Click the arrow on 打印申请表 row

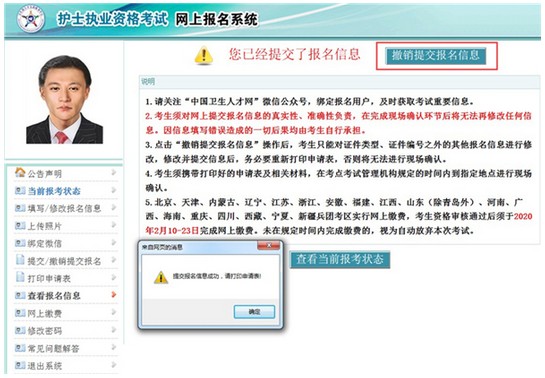click(114, 277)
